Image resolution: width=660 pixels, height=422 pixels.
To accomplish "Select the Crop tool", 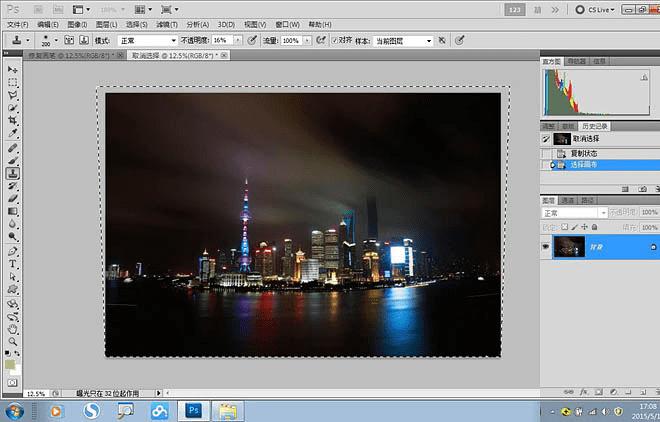I will coord(13,120).
